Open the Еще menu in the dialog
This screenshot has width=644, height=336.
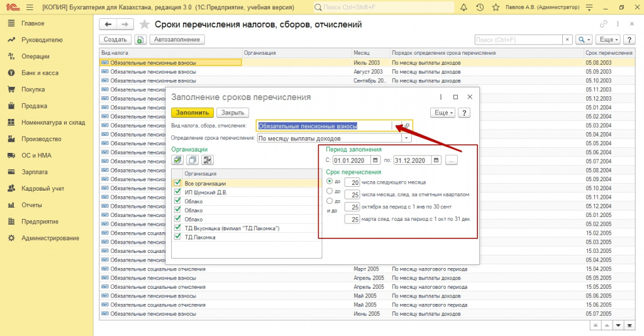(443, 113)
